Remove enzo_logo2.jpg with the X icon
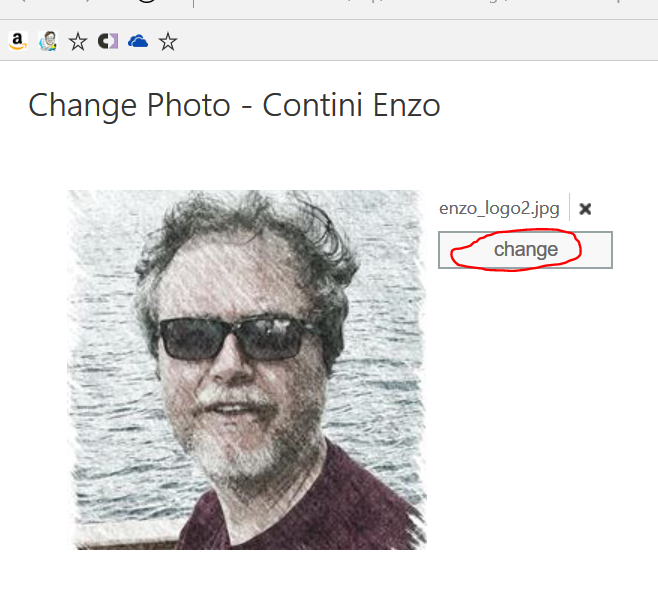Image resolution: width=658 pixels, height=610 pixels. [x=586, y=209]
